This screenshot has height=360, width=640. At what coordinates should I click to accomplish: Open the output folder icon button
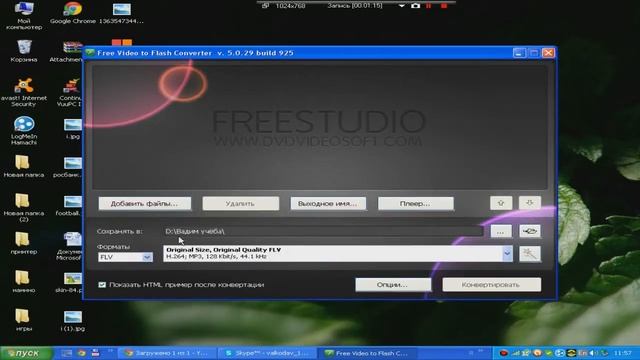click(x=530, y=231)
